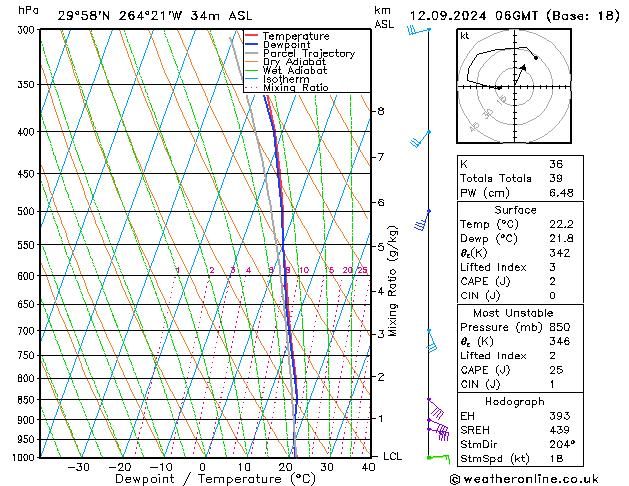The image size is (629, 486).
Task: Click the coordinates title '29°58'N 264°21'W 34m ASL'
Action: 155,16
